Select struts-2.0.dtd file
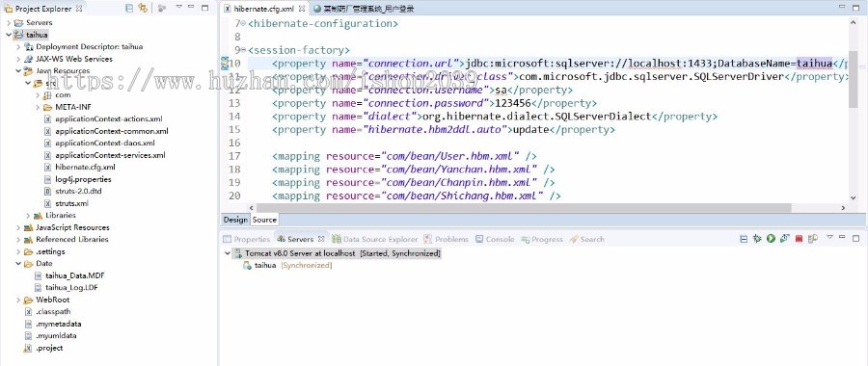The height and width of the screenshot is (366, 868). 73,192
